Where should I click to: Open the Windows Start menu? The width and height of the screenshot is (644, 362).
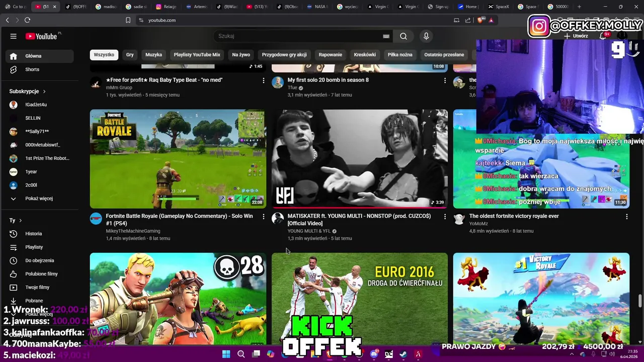226,354
